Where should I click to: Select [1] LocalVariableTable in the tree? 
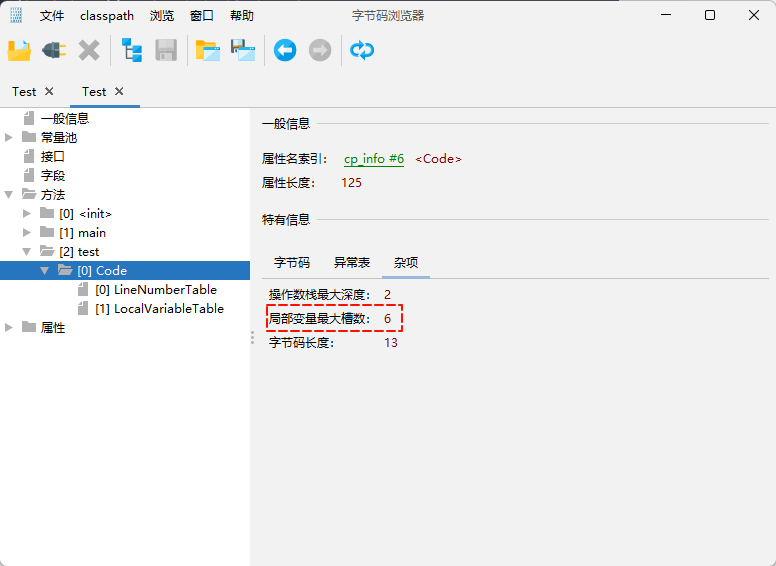pyautogui.click(x=158, y=309)
